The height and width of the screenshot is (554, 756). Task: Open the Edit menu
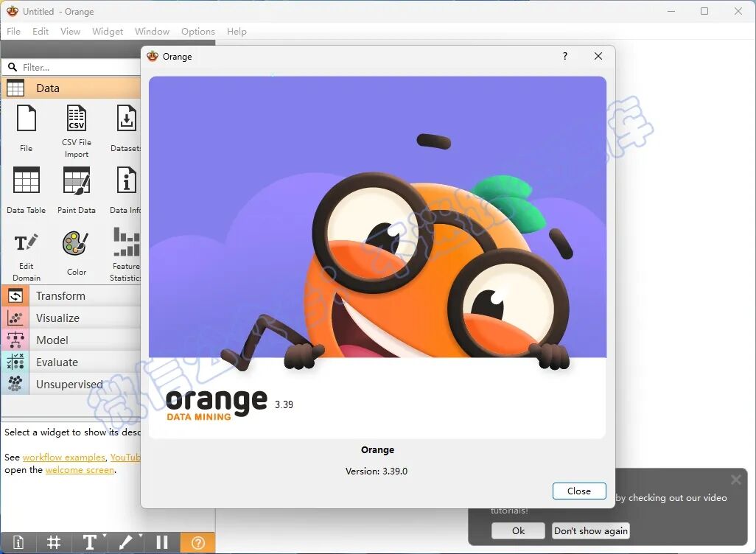(x=41, y=32)
